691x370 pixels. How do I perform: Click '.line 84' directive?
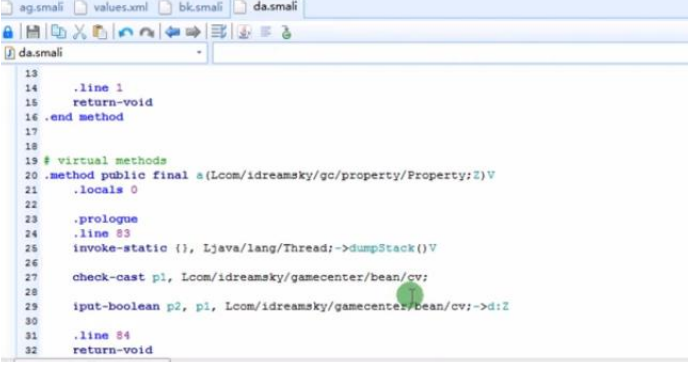(x=102, y=335)
